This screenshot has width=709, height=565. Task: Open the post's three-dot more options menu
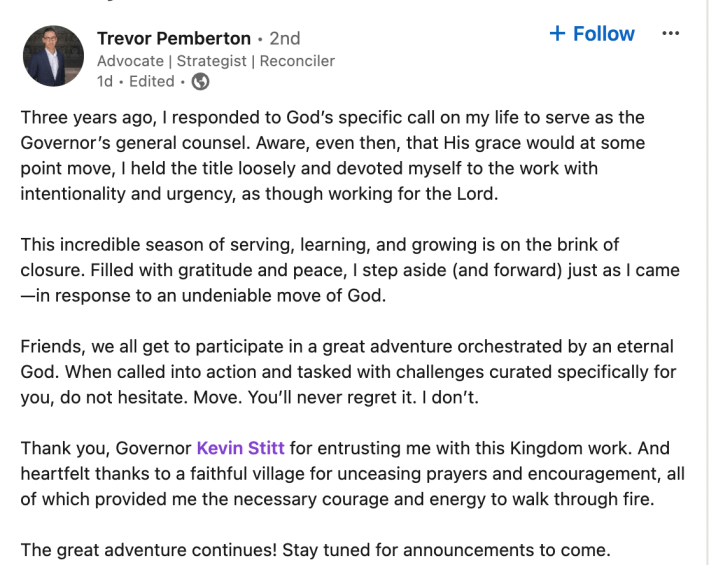[x=670, y=33]
